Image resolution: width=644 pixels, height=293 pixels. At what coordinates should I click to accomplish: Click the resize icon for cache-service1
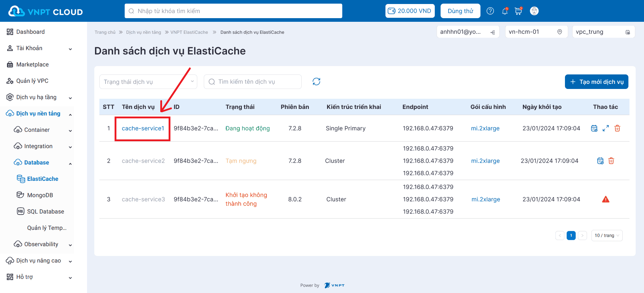point(606,128)
